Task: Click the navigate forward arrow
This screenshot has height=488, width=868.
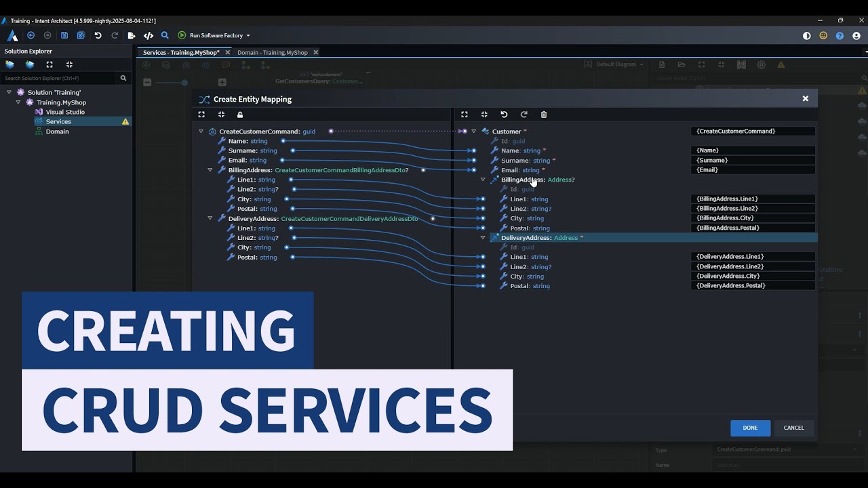Action: 47,35
